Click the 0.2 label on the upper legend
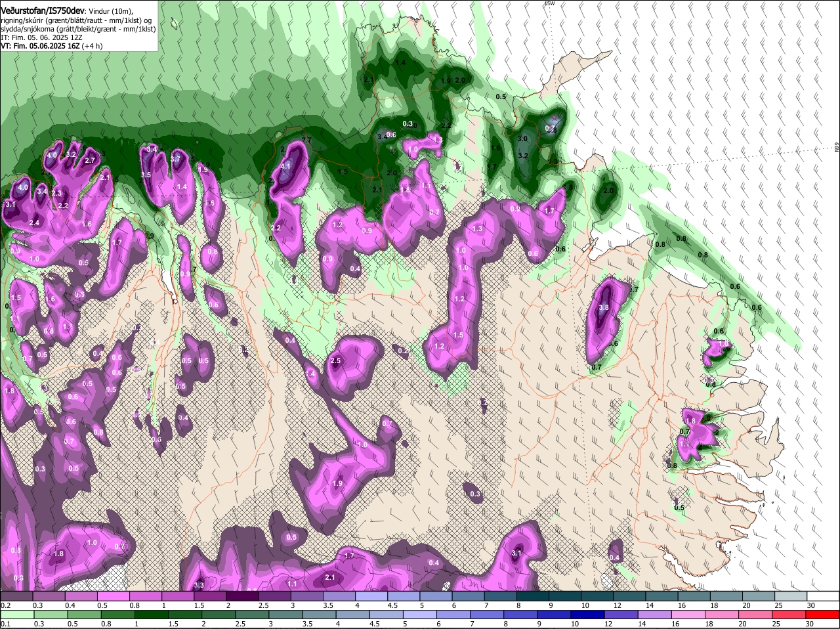Screen dimensions: 840x629 5,605
